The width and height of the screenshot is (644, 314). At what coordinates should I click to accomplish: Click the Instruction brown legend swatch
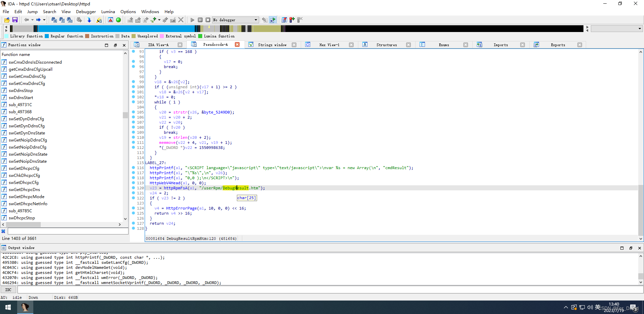(x=87, y=36)
